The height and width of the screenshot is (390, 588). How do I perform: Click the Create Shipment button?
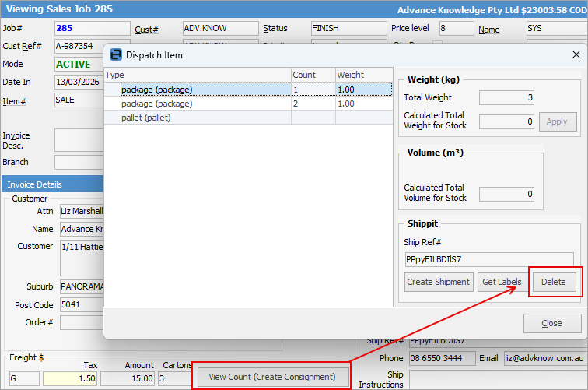pos(439,282)
